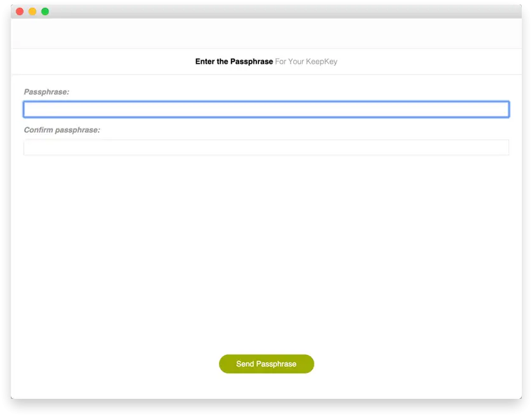Select the 'Enter the Passphrase' heading text

[234, 61]
